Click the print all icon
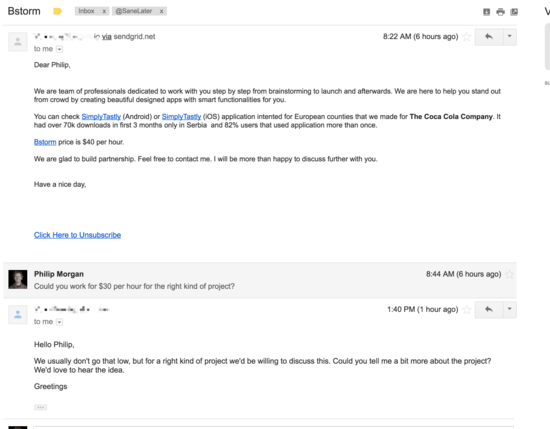The width and height of the screenshot is (550, 429). pos(500,12)
